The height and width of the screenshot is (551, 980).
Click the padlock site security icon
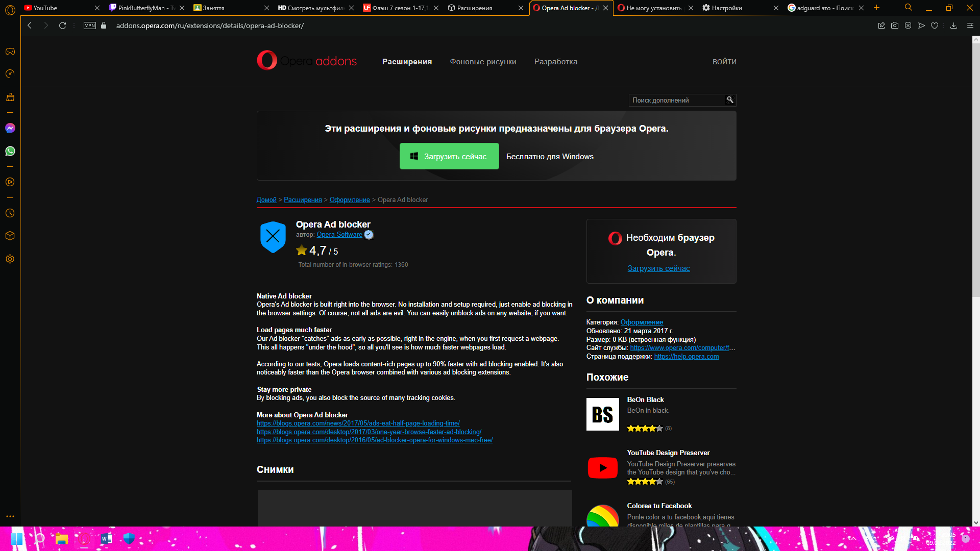pyautogui.click(x=104, y=26)
